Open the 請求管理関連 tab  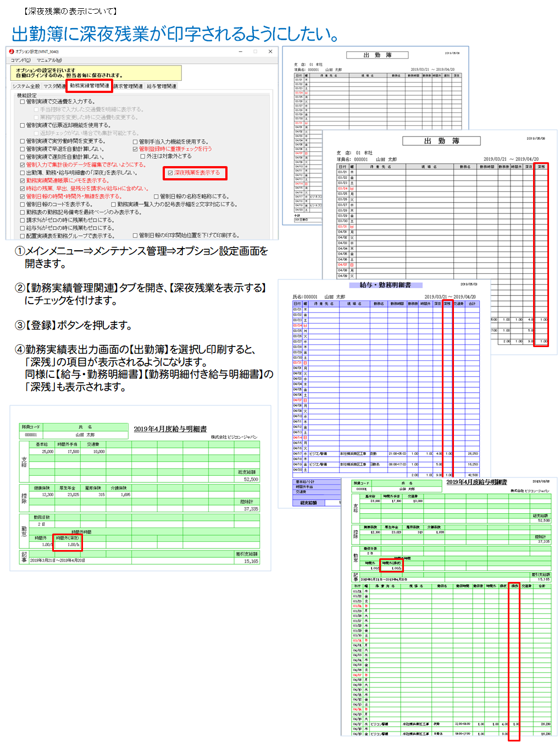(x=128, y=86)
